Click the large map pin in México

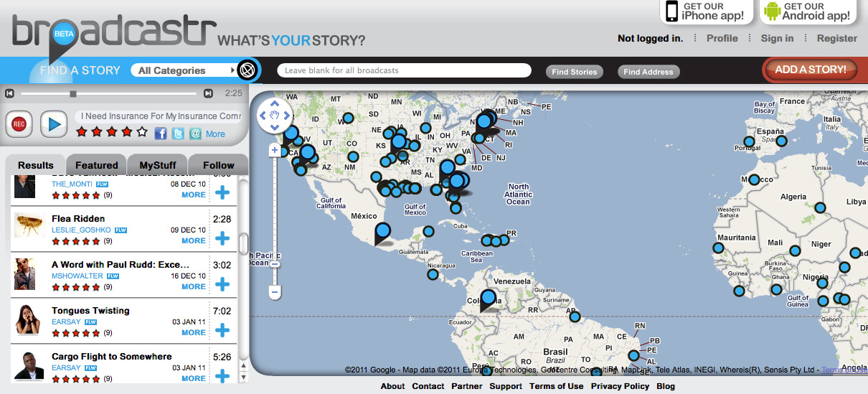coord(383,234)
